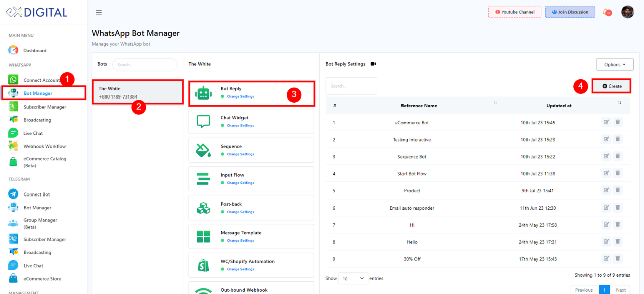Select The White bot account
The image size is (644, 294).
click(137, 92)
